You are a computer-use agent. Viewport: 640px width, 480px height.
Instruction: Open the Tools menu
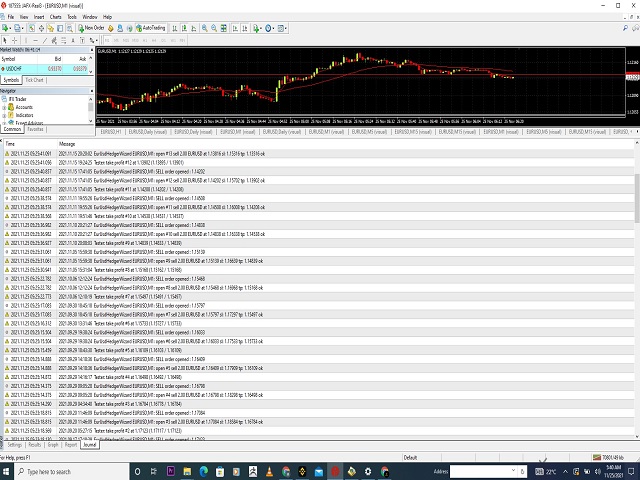72,17
